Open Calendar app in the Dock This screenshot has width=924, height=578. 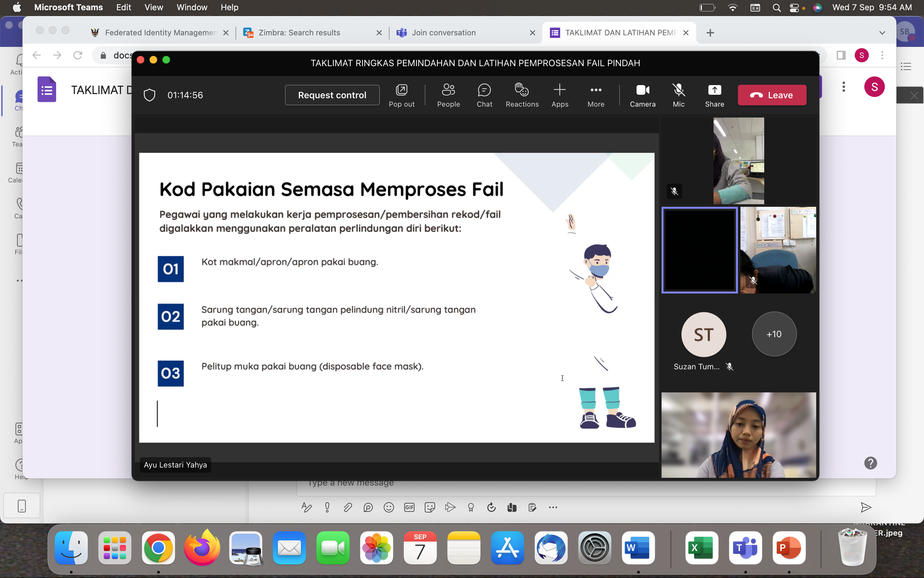420,547
